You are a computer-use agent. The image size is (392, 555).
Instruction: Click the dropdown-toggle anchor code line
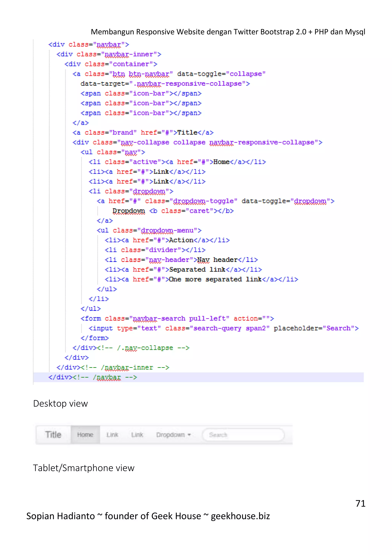point(216,201)
